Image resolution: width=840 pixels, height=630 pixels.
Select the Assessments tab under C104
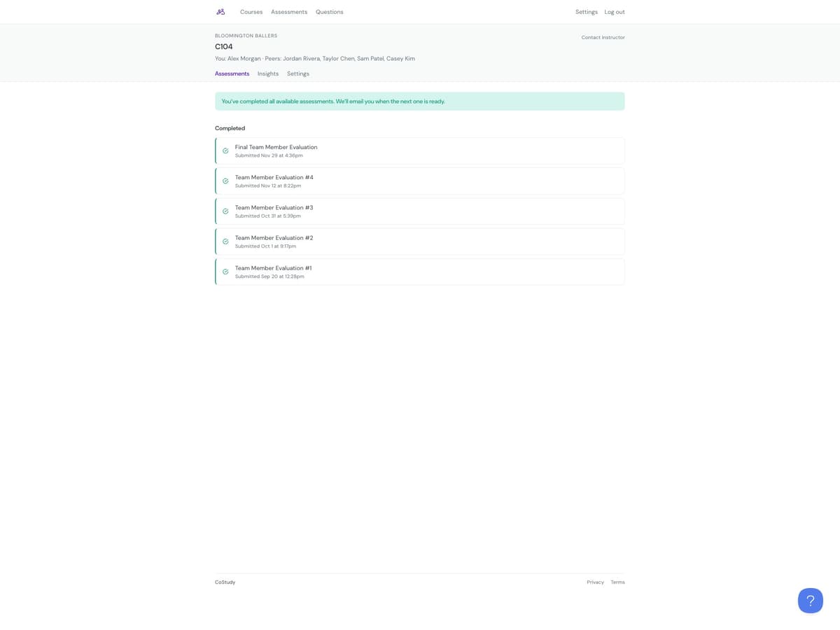232,73
